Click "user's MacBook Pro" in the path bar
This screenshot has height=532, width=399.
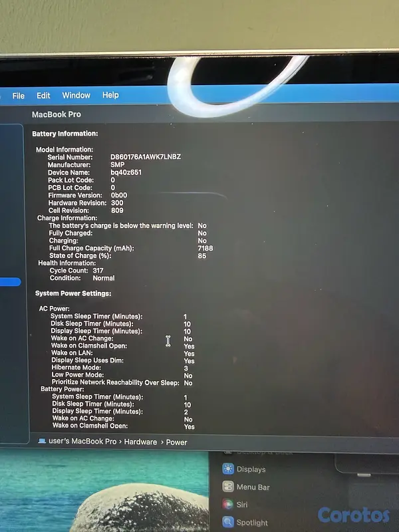[x=82, y=441]
